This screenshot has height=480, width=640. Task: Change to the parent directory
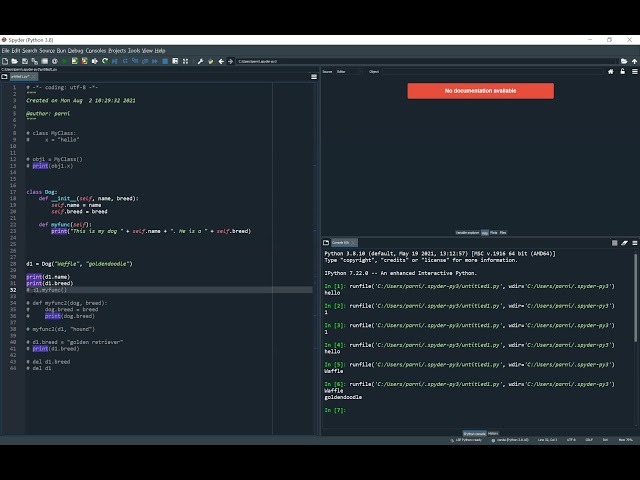pos(634,61)
